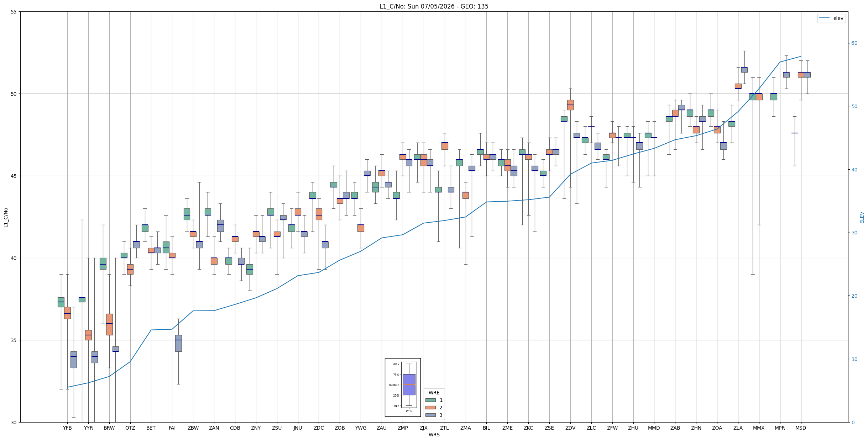Click the boxplot key inset diagram

point(403,387)
